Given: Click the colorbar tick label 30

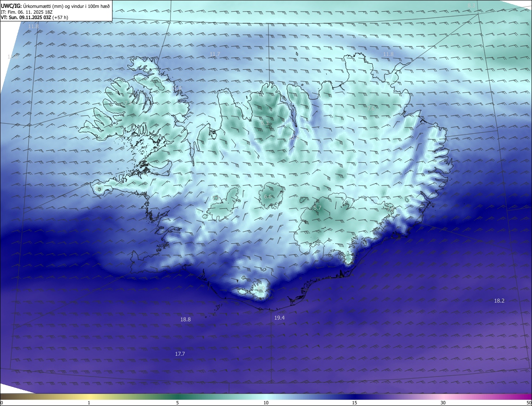Looking at the screenshot, I should pyautogui.click(x=443, y=403).
